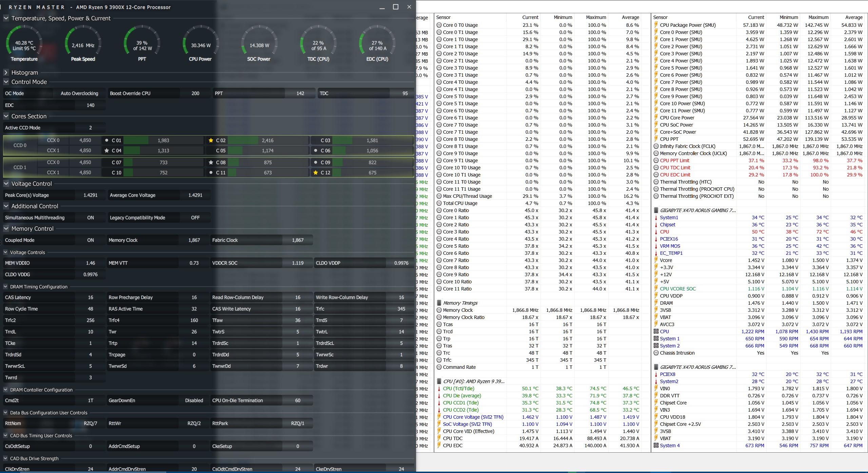
Task: Toggle Legacy Compatibility Mode OFF value
Action: click(x=195, y=217)
